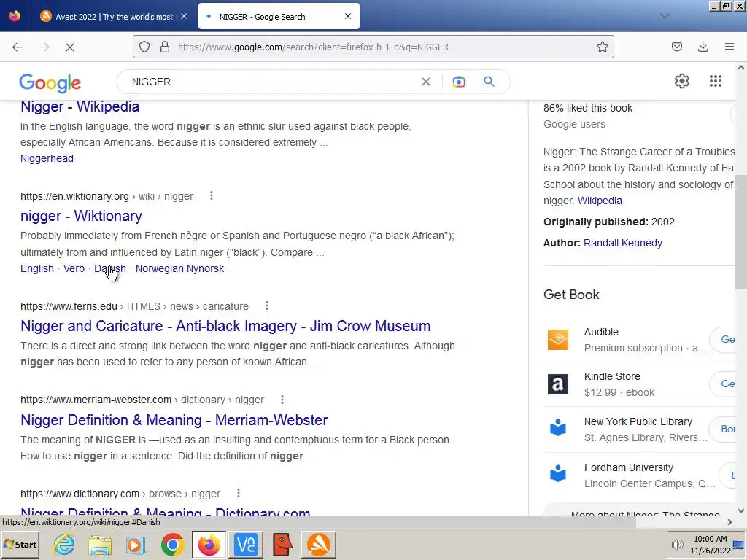Open the Firefox downloads panel
The image size is (747, 560).
click(703, 47)
